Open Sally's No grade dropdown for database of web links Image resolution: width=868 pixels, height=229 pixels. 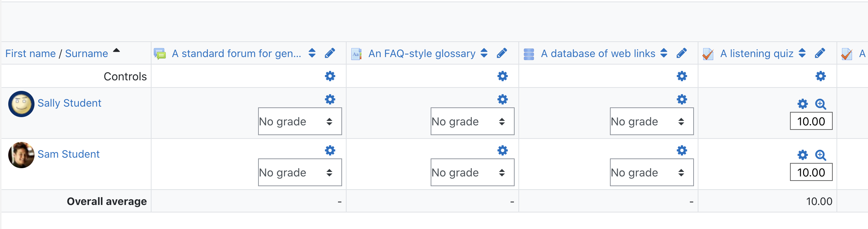pyautogui.click(x=652, y=121)
